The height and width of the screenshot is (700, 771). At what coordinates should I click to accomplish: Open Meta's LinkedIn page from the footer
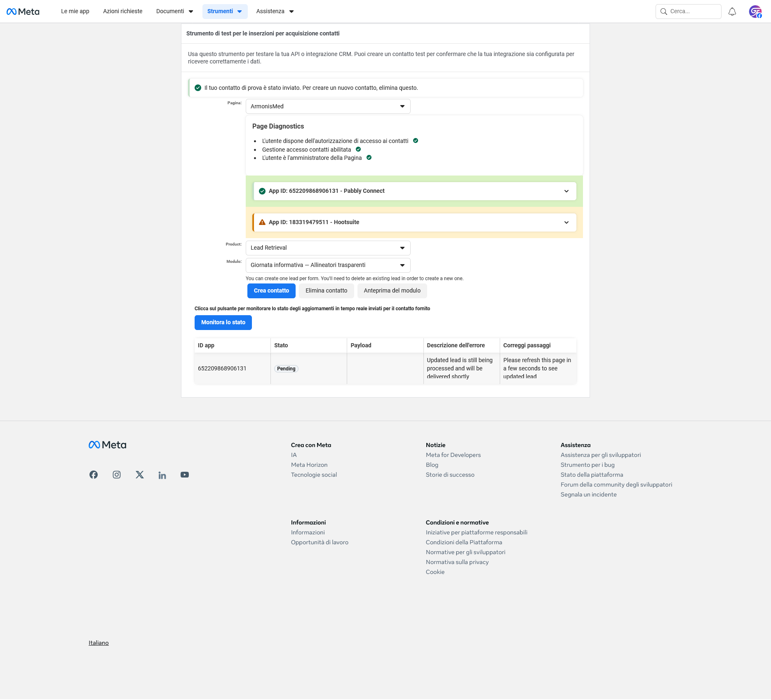click(x=162, y=475)
